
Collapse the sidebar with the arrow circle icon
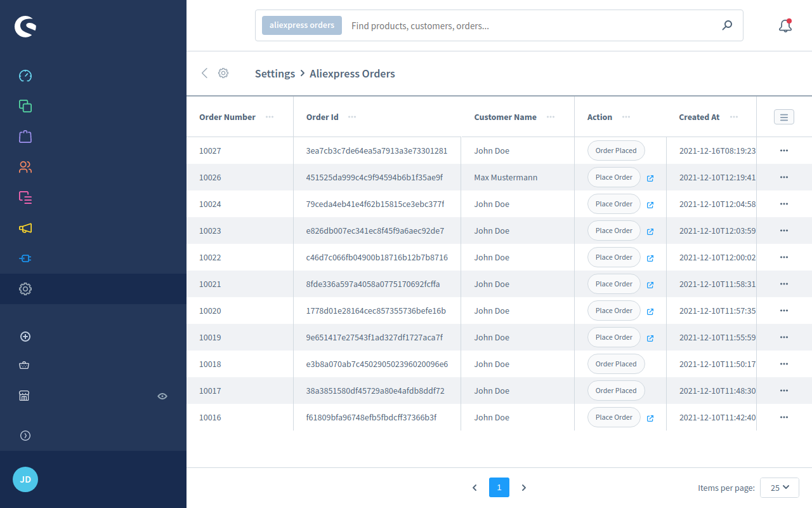click(x=25, y=436)
